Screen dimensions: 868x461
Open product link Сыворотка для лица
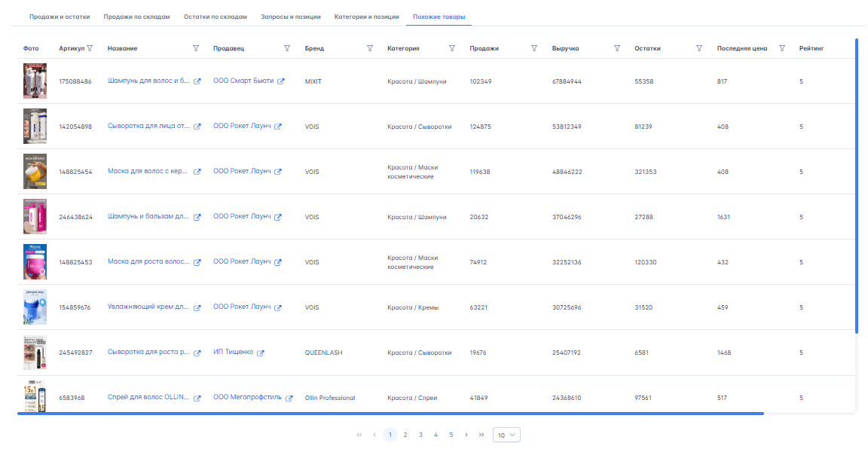click(148, 126)
